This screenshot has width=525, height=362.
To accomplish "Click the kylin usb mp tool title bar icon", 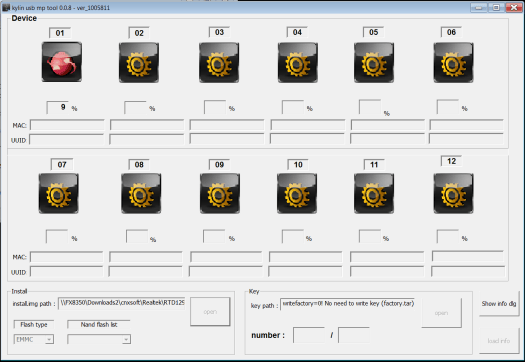I will click(6, 7).
